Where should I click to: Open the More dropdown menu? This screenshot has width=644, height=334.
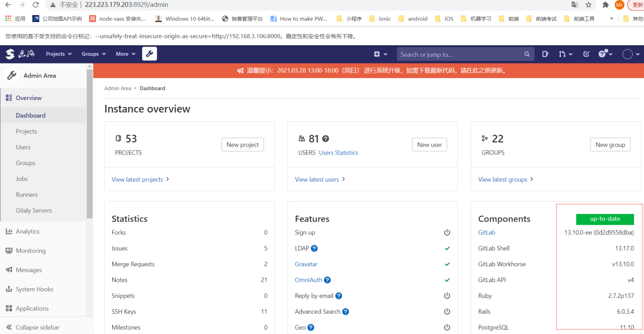(125, 54)
